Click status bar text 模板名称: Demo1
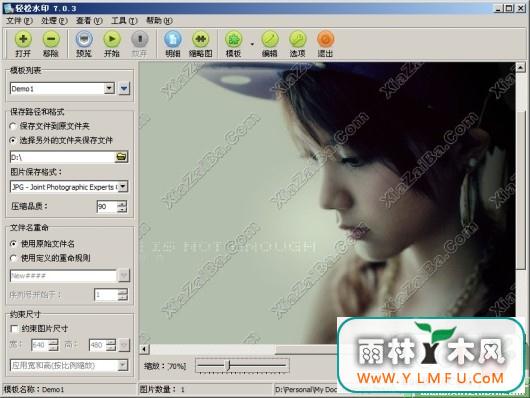Viewport: 530px width, 398px height. tap(34, 390)
